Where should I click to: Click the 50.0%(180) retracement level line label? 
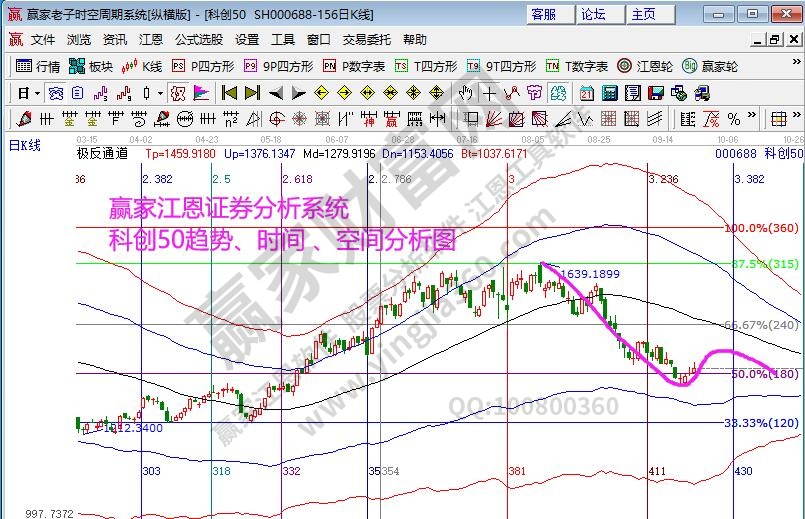point(765,374)
